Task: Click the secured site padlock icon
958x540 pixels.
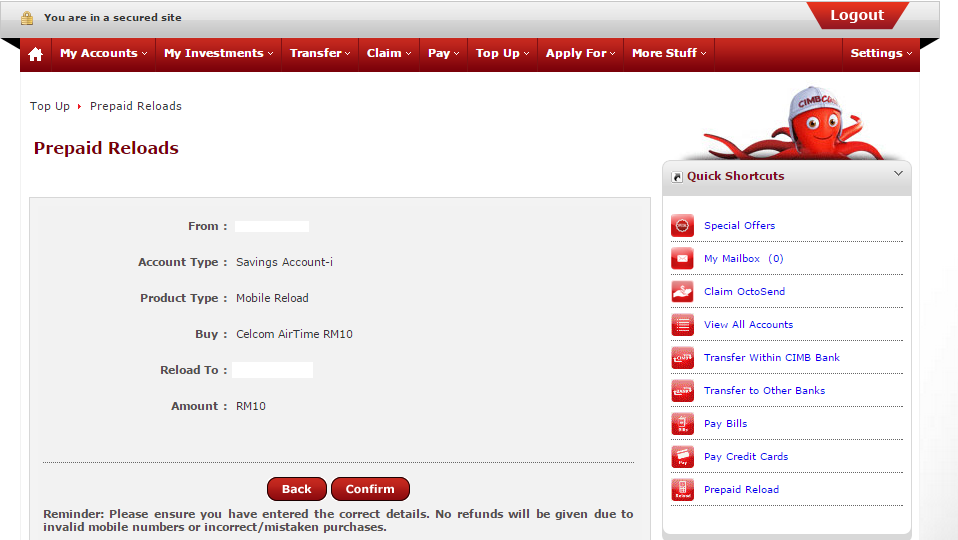Action: tap(27, 18)
